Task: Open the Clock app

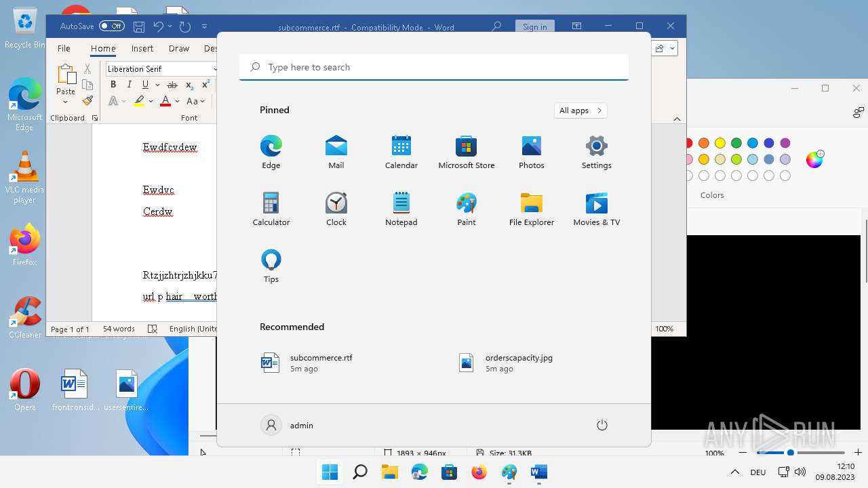Action: [x=336, y=209]
